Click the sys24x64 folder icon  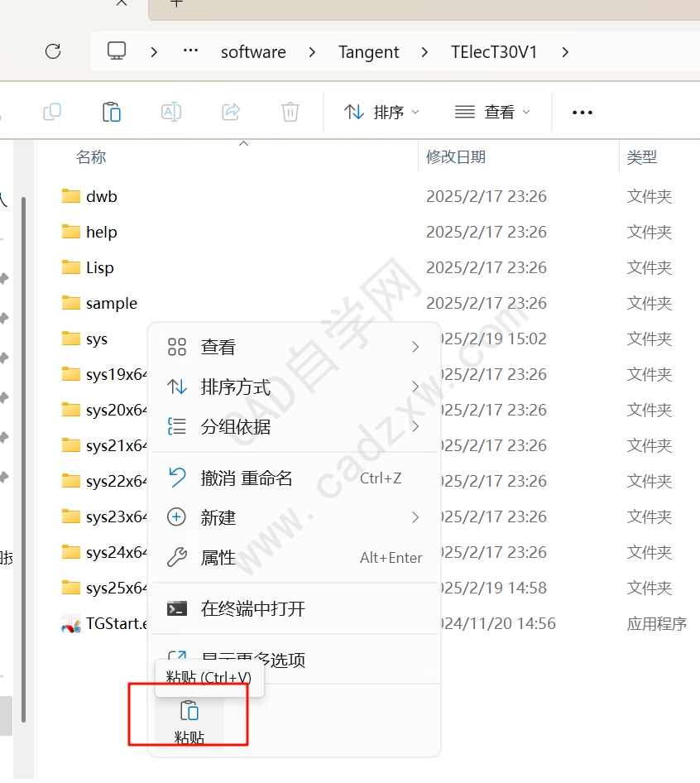[71, 552]
